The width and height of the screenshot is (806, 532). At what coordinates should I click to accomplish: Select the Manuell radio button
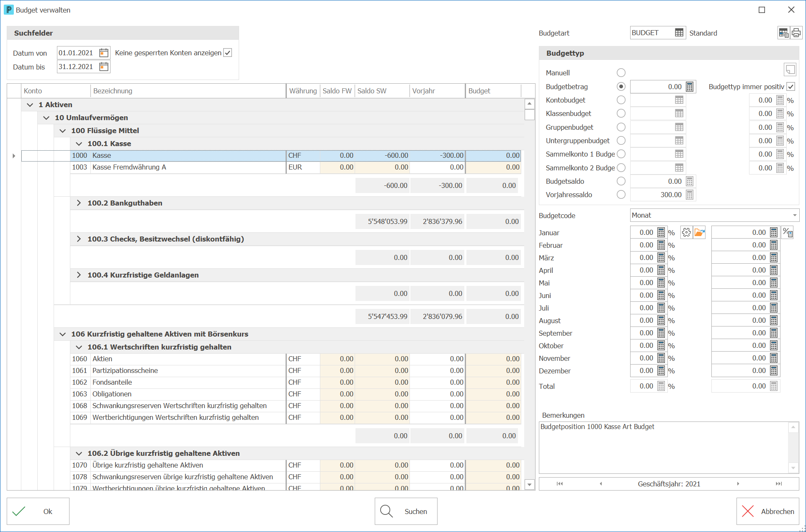click(x=621, y=73)
